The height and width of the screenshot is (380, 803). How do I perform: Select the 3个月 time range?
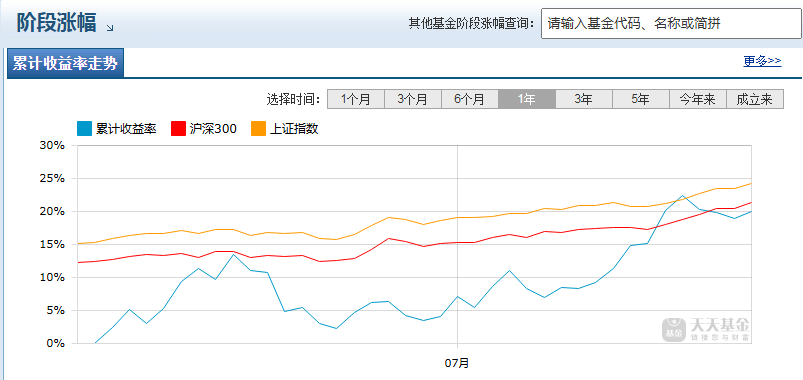[x=413, y=99]
